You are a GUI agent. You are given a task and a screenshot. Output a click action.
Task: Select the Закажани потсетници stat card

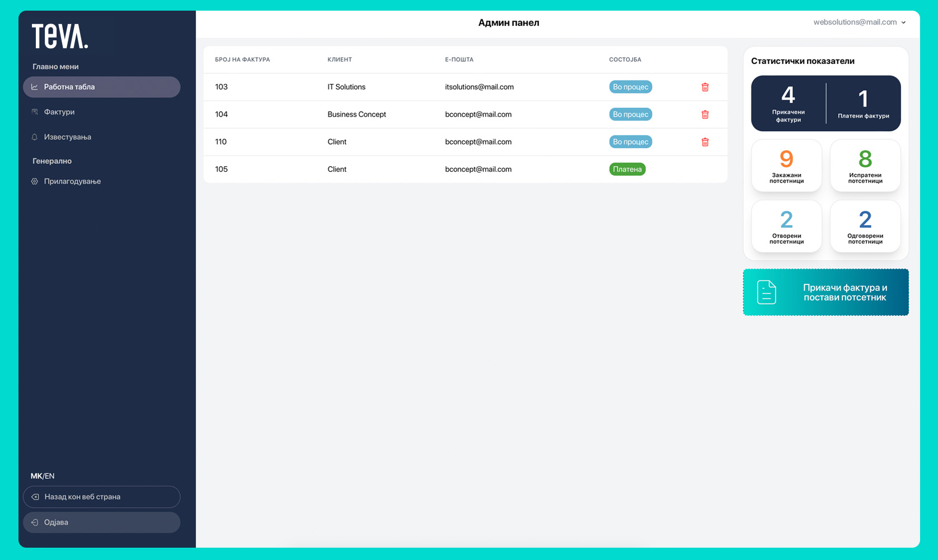tap(786, 166)
